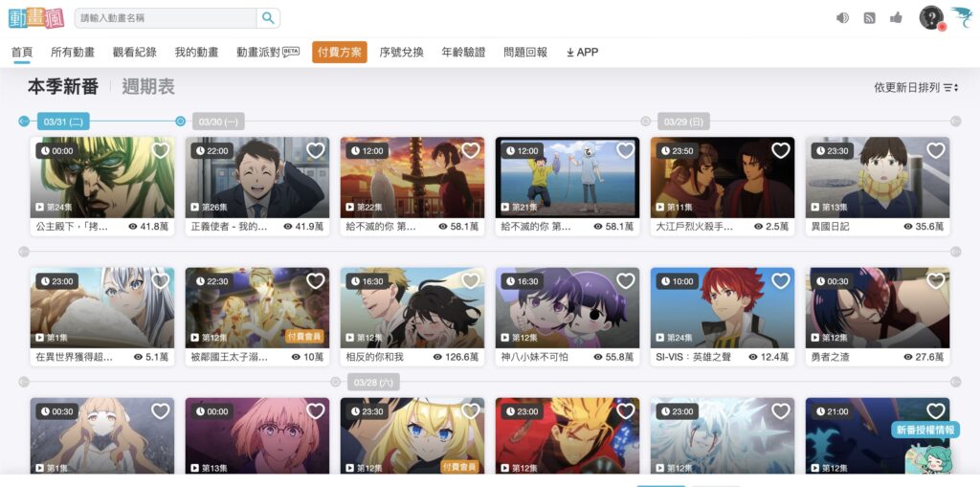
Task: Open the APP download menu
Action: coord(582,53)
